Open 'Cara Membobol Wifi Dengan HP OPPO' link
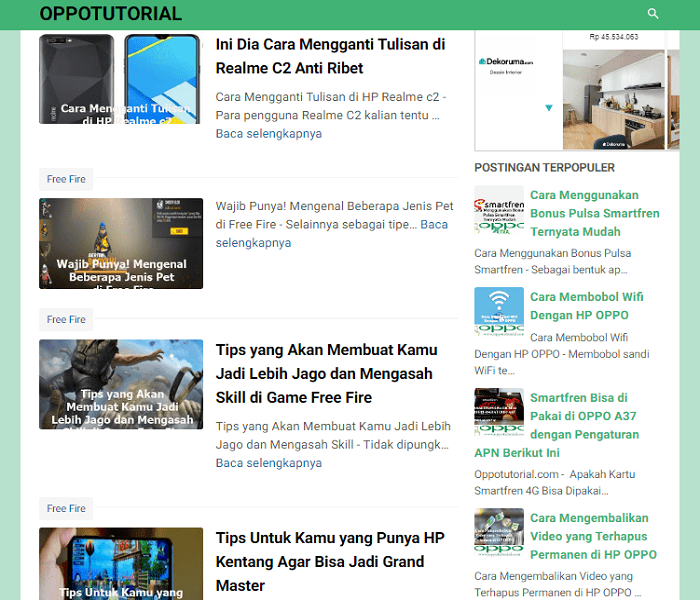The width and height of the screenshot is (700, 600). pos(587,306)
